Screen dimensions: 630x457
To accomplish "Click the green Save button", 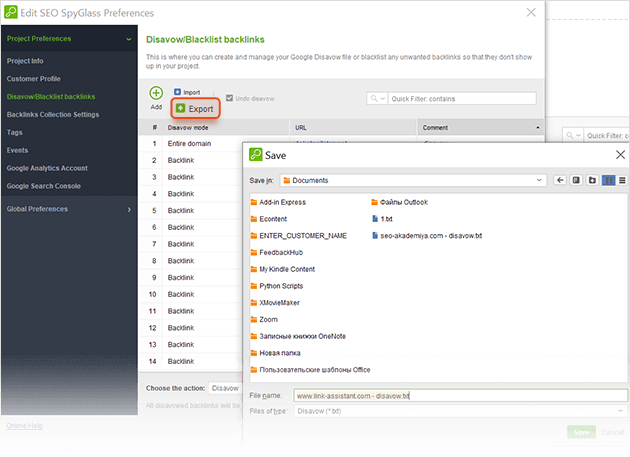I will (581, 432).
